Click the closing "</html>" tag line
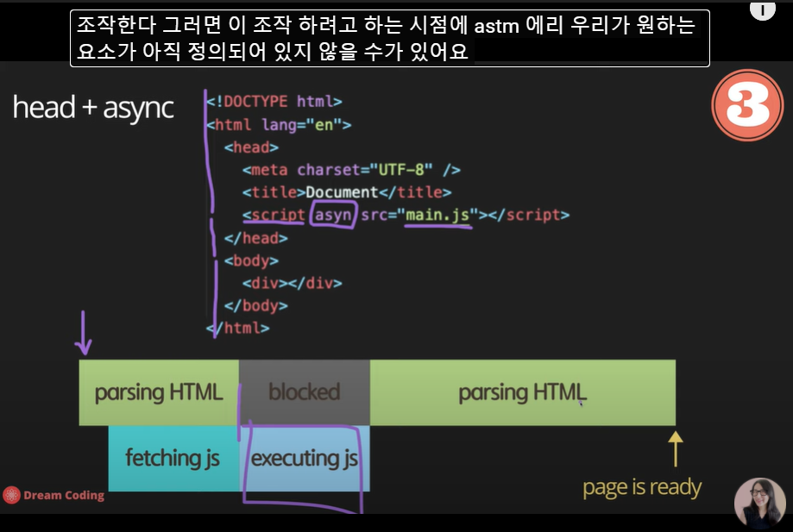Screen dimensions: 793x532 tap(237, 328)
